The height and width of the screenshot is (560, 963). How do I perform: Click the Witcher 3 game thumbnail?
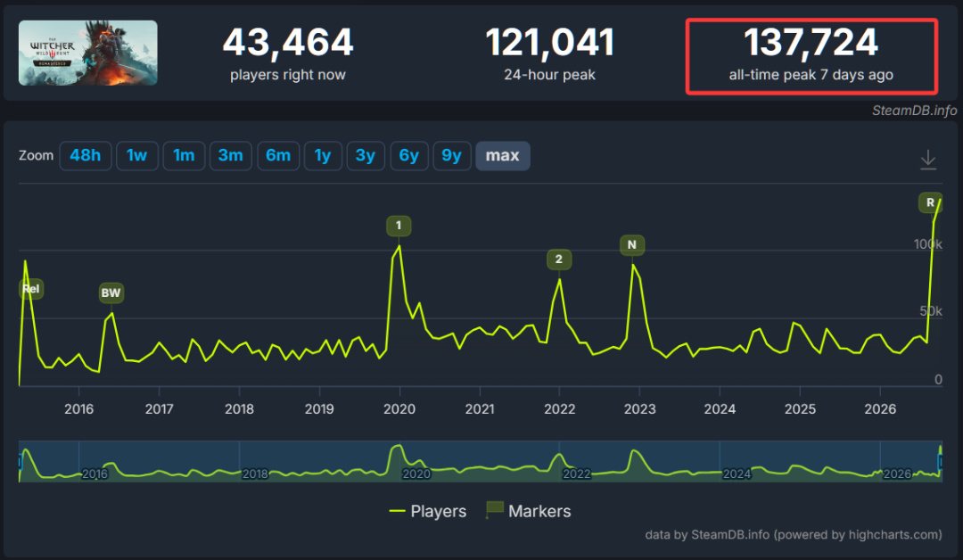(x=87, y=53)
